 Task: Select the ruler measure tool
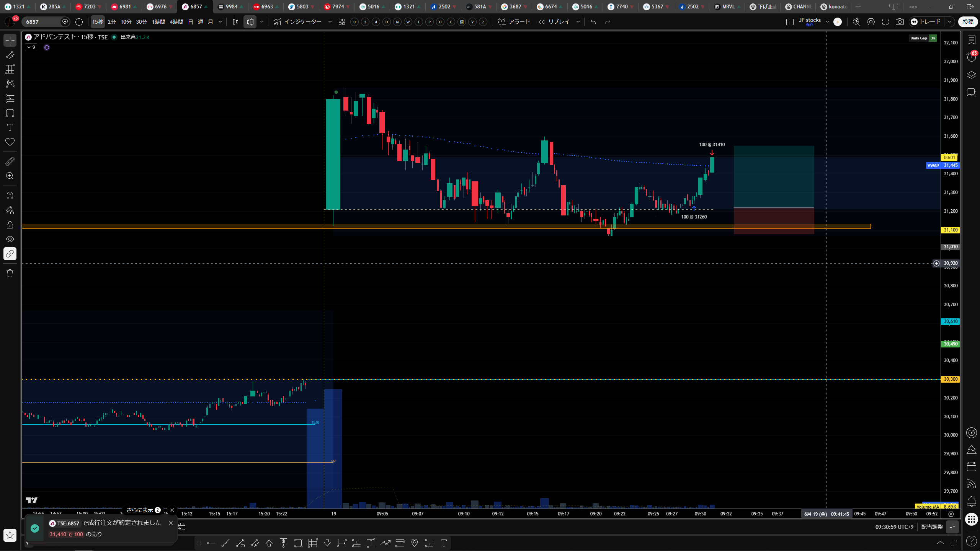[10, 161]
